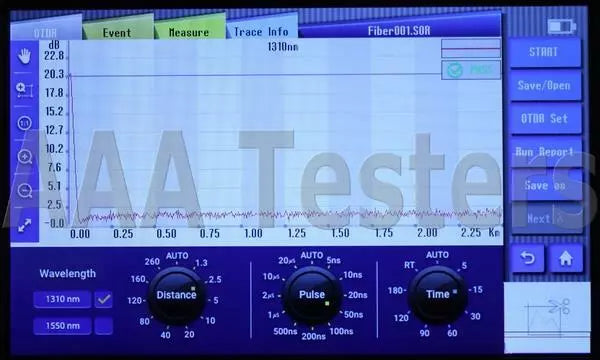Set Pulse dial to AUTO

click(312, 255)
